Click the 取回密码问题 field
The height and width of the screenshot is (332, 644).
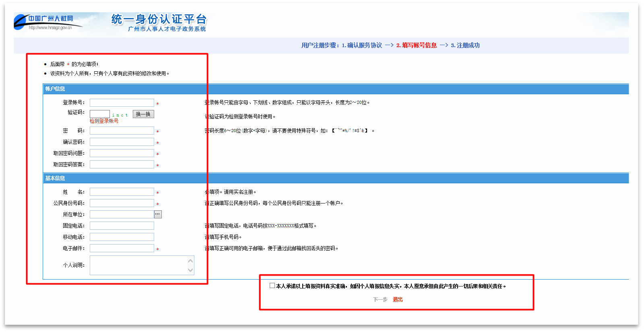pos(122,153)
